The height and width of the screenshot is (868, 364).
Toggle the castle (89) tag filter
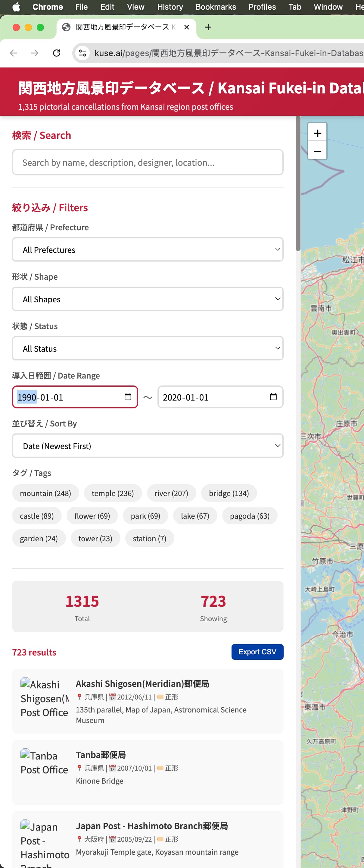coord(37,516)
